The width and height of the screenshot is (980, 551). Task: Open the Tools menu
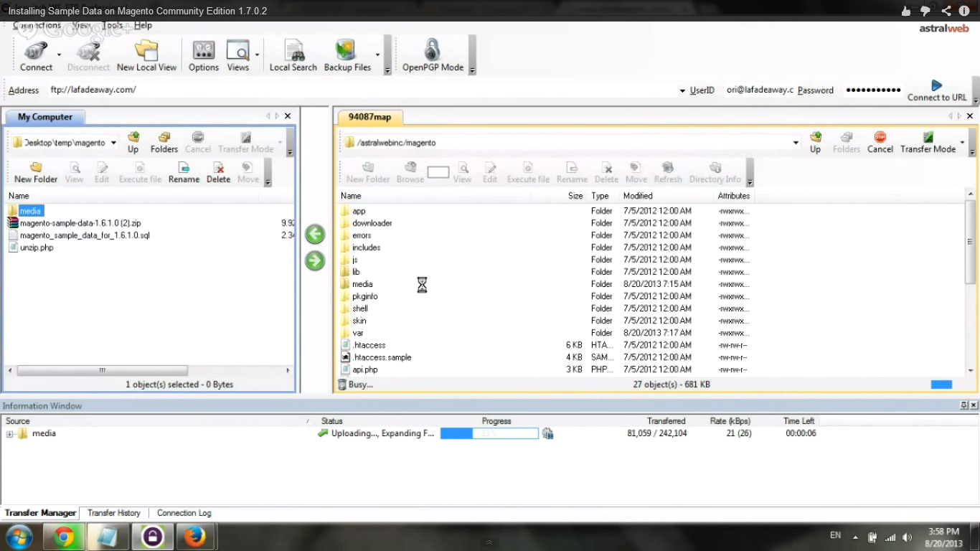tap(113, 25)
